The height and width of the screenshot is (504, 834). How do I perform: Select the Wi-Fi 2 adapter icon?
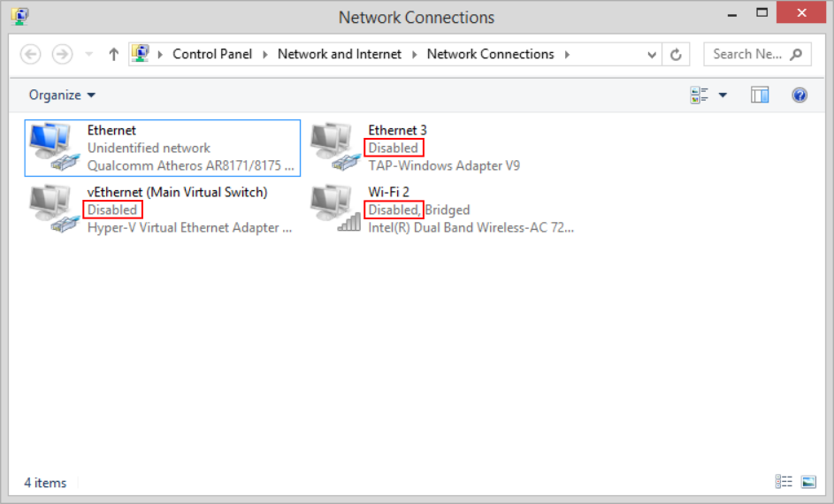tap(335, 210)
